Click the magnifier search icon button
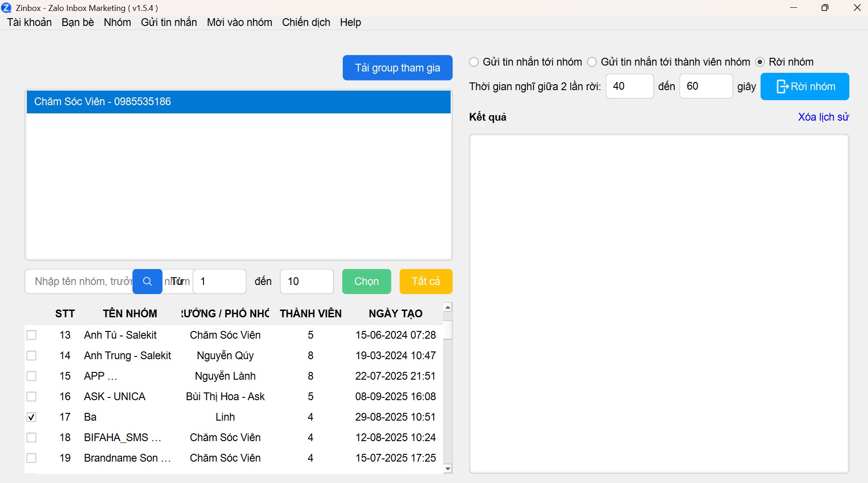868x483 pixels. (147, 281)
